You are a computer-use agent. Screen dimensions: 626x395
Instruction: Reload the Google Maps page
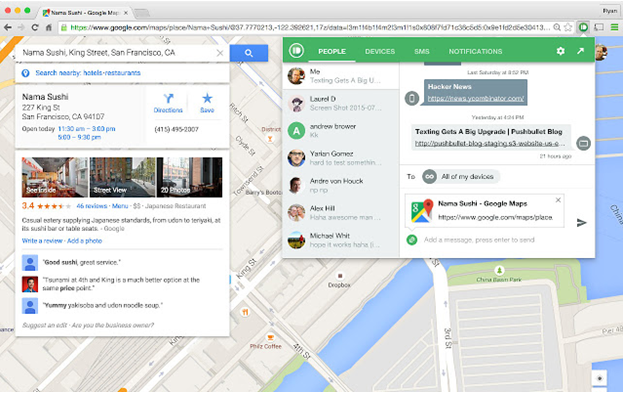pos(35,28)
